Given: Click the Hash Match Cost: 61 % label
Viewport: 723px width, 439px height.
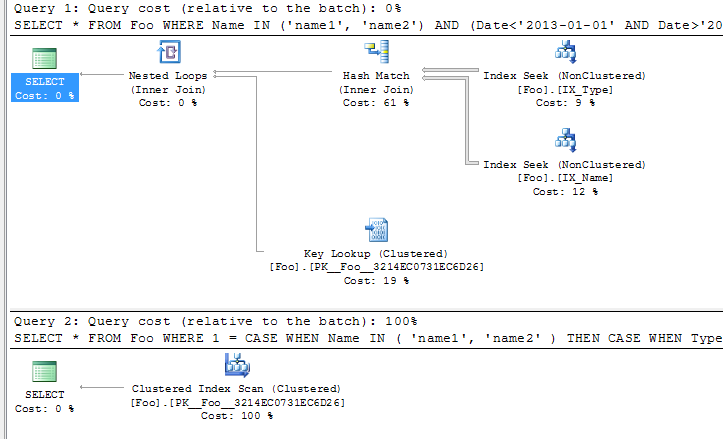Looking at the screenshot, I should pos(375,102).
